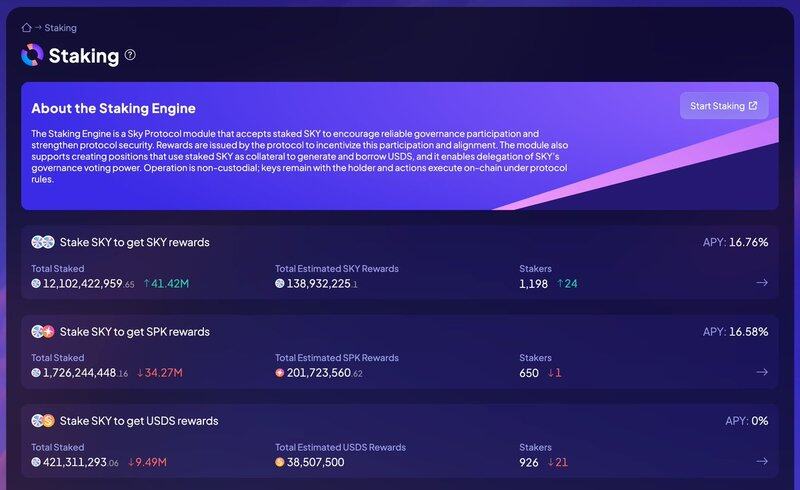This screenshot has height=490, width=800.
Task: Click the SKY token pair icon in first card
Action: (x=42, y=242)
